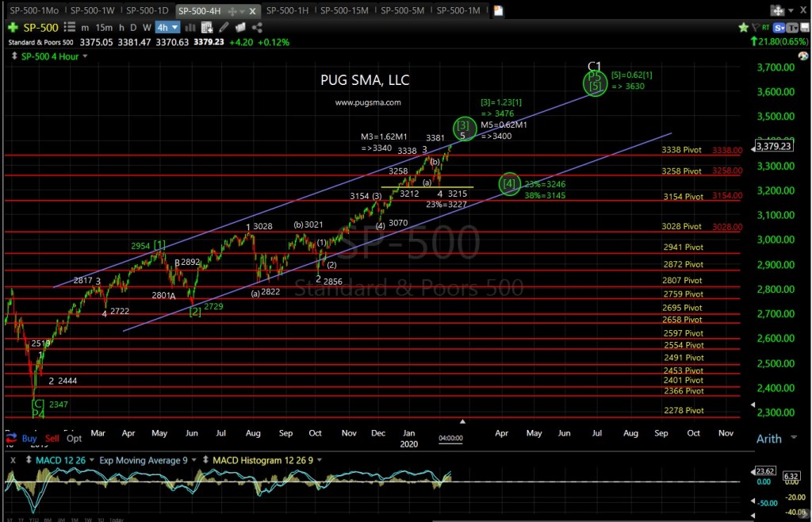This screenshot has width=812, height=522.
Task: Click the 3,700.00 price axis label
Action: coord(776,67)
